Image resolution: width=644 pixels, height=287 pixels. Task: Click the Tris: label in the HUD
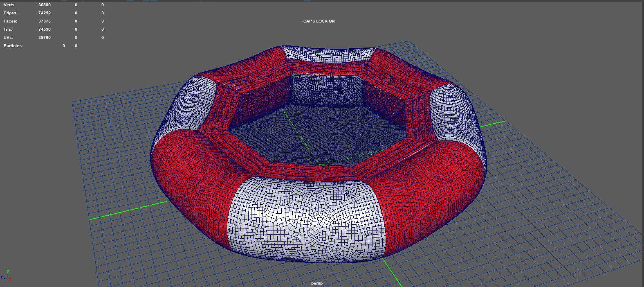point(8,29)
